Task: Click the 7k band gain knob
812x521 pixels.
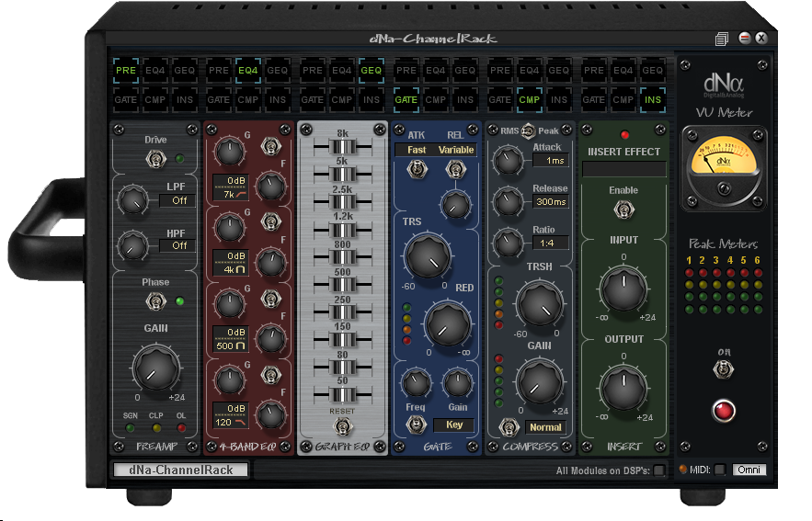Action: point(229,153)
